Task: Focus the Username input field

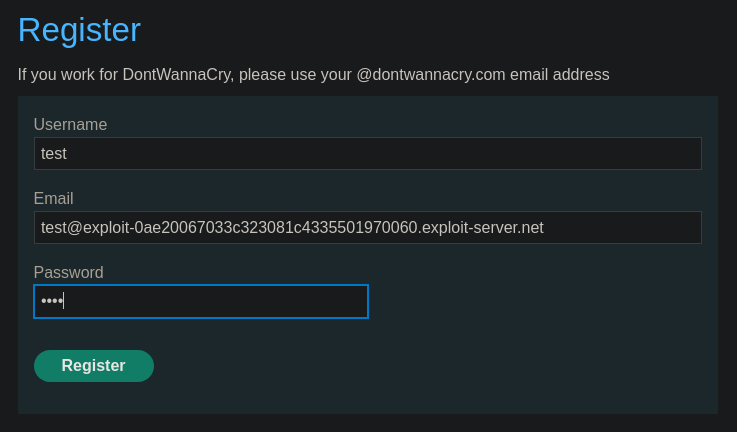Action: click(x=368, y=153)
